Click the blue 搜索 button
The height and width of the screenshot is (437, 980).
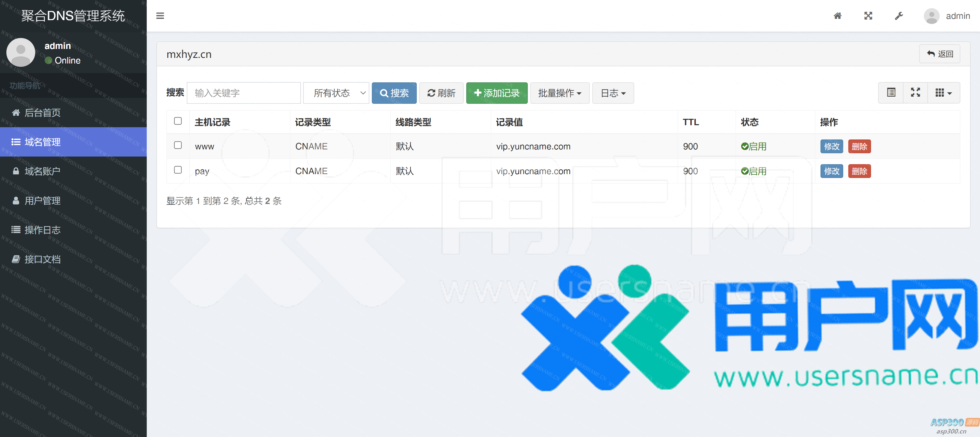pyautogui.click(x=394, y=93)
